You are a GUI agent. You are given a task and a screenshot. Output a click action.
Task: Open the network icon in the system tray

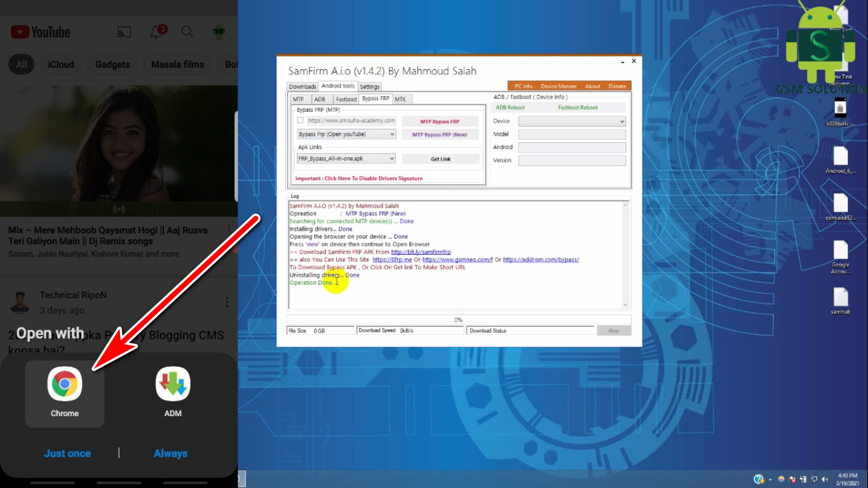[x=815, y=479]
